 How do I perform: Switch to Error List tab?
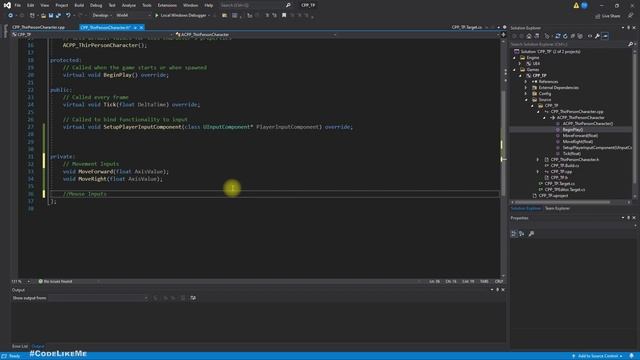pyautogui.click(x=20, y=346)
